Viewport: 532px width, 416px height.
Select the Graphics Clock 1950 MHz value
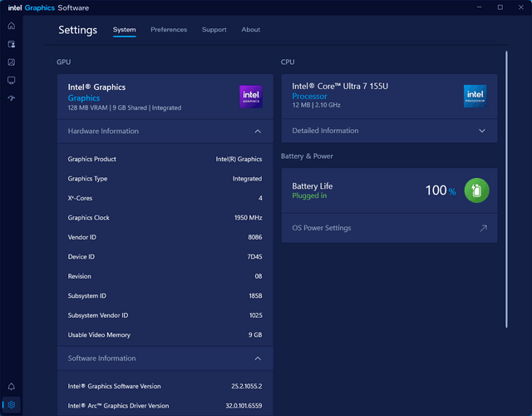pos(248,218)
